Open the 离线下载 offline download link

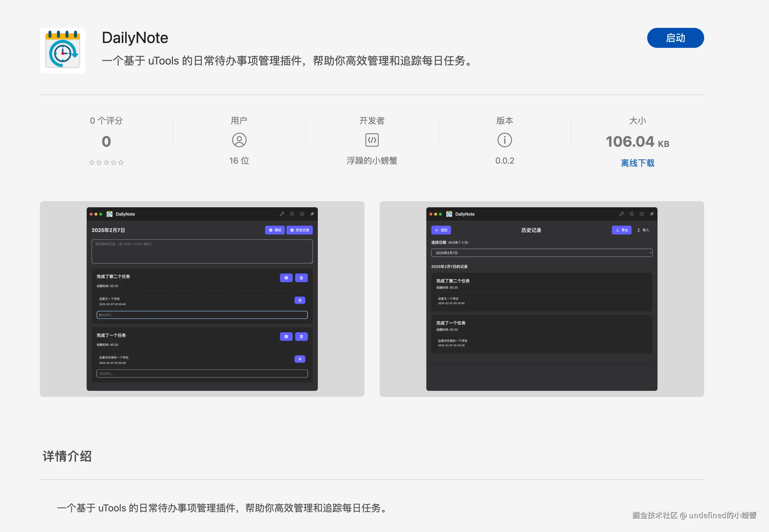pos(637,163)
